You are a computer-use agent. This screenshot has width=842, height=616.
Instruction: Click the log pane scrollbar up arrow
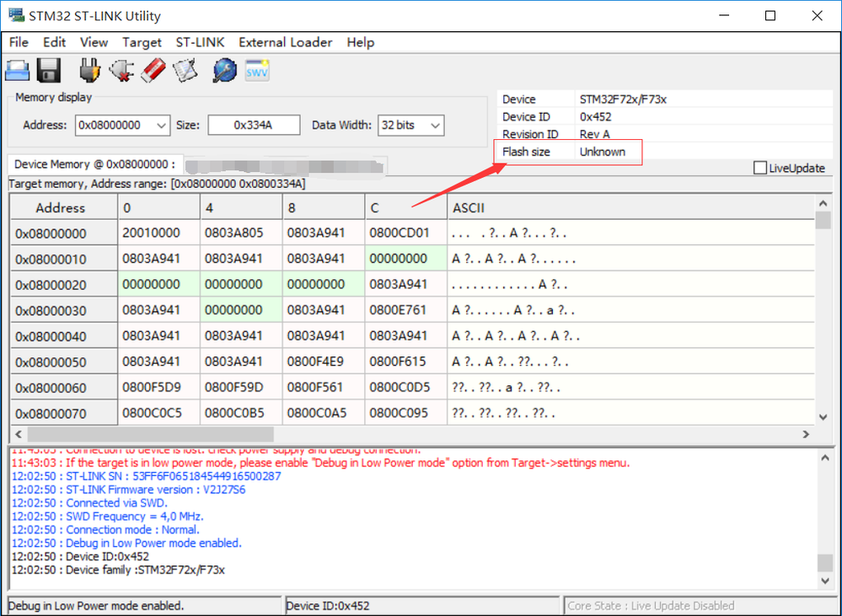825,458
